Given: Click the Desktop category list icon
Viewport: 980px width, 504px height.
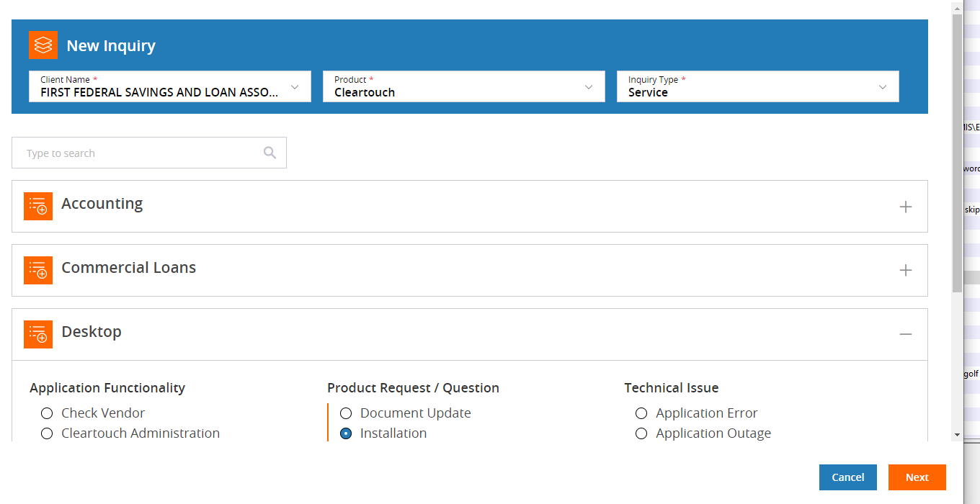Looking at the screenshot, I should pyautogui.click(x=38, y=334).
